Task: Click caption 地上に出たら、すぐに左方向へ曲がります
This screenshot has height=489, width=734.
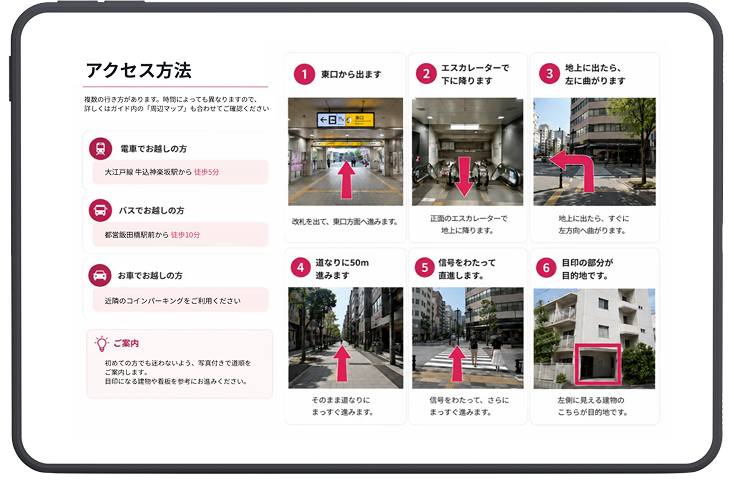Action: 594,225
